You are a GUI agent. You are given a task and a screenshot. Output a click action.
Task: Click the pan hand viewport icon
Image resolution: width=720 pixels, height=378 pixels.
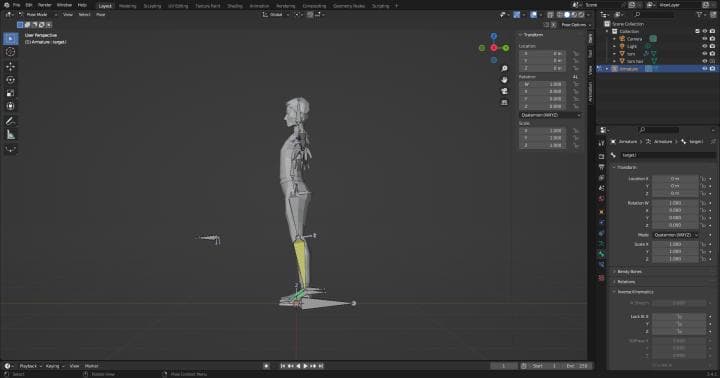(x=504, y=79)
